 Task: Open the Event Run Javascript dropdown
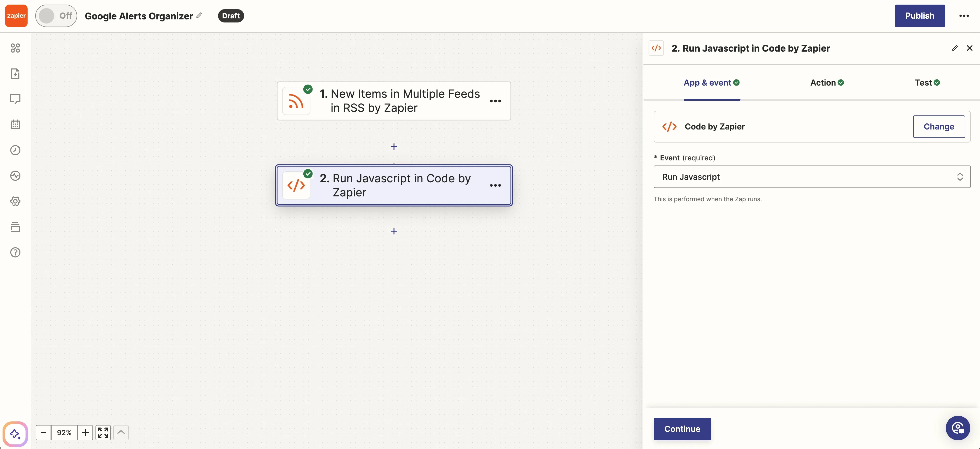coord(811,176)
